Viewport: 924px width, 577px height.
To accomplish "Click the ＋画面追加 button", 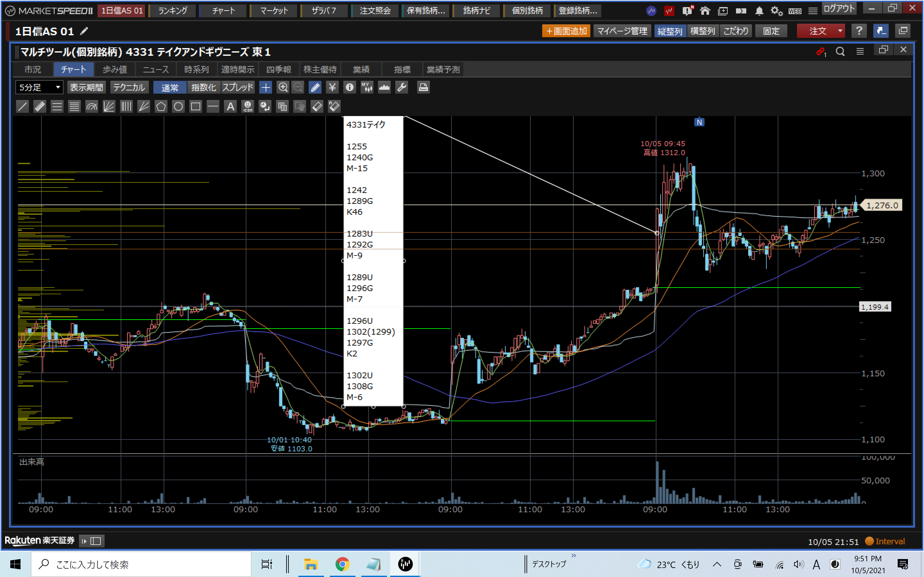I will pos(566,31).
